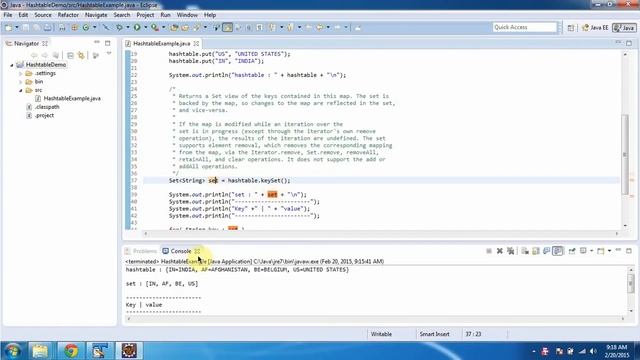Image resolution: width=640 pixels, height=360 pixels.
Task: Click the editor horizontal scrollbar
Action: tap(381, 233)
